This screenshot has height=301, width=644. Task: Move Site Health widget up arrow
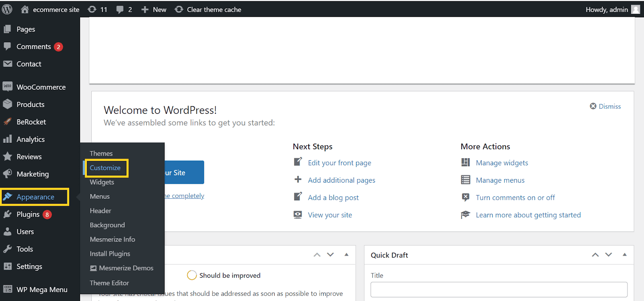coord(317,255)
